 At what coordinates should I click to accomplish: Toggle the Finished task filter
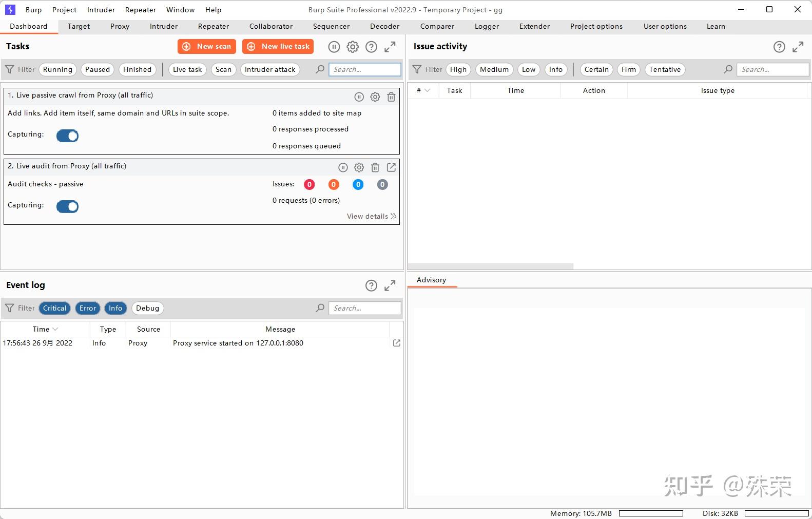click(x=137, y=69)
